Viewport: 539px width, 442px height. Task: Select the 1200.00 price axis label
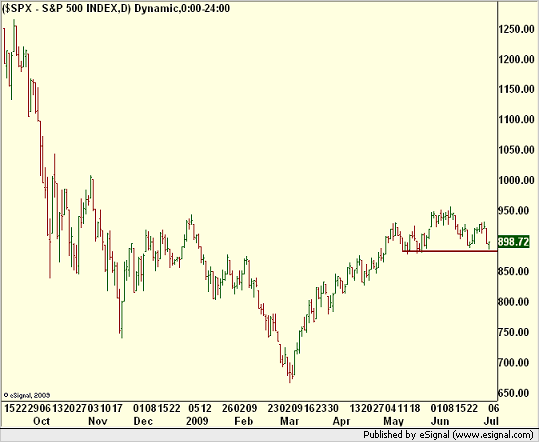pyautogui.click(x=517, y=59)
